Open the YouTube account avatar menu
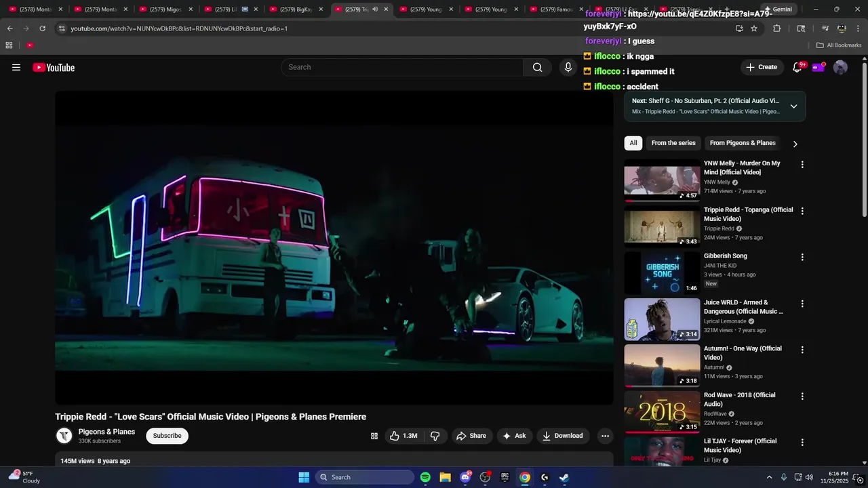Viewport: 868px width, 488px height. pyautogui.click(x=840, y=67)
